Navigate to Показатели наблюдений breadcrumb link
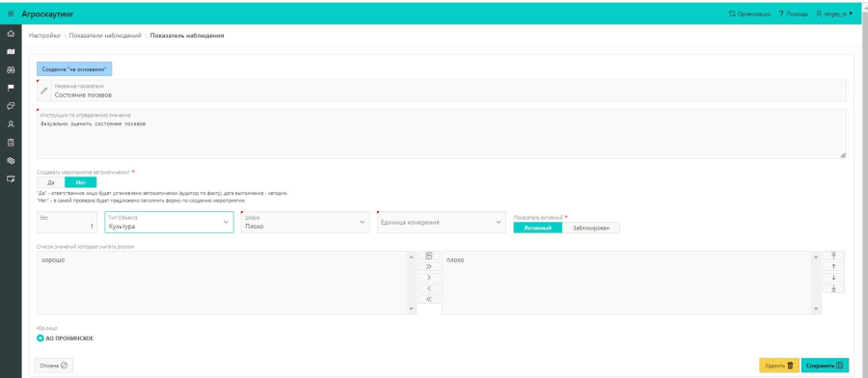 [105, 36]
